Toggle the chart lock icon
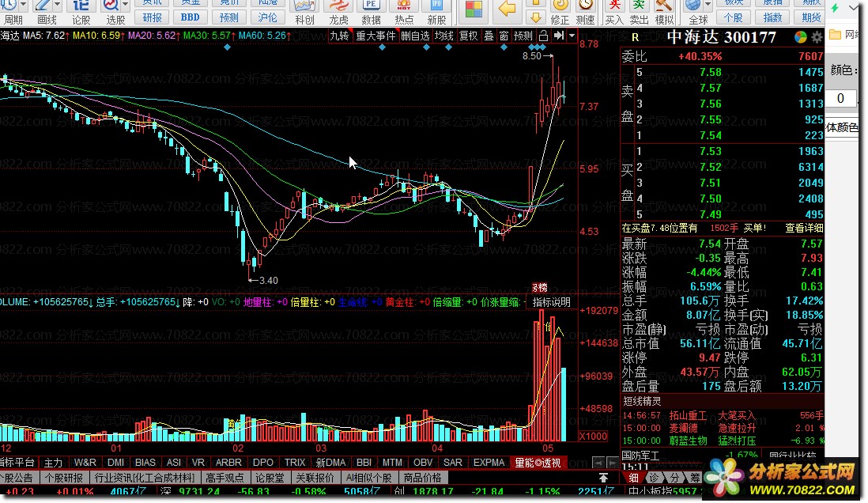The image size is (868, 503). pyautogui.click(x=544, y=36)
